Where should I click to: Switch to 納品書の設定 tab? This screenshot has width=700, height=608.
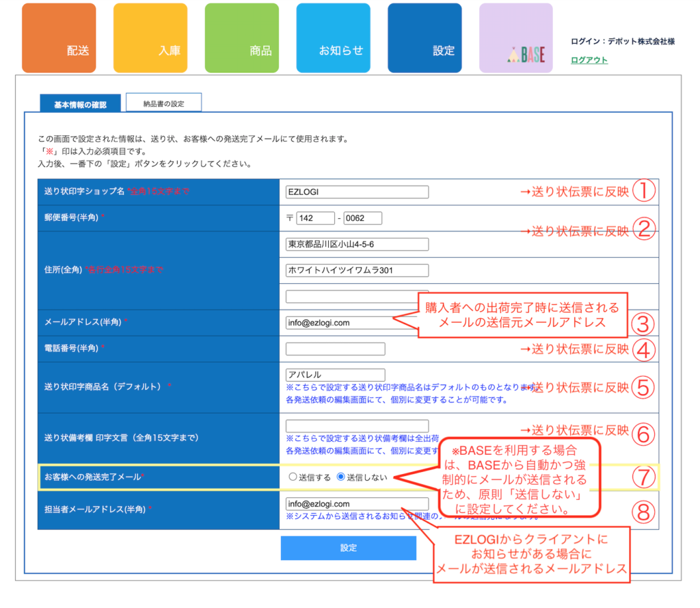163,103
